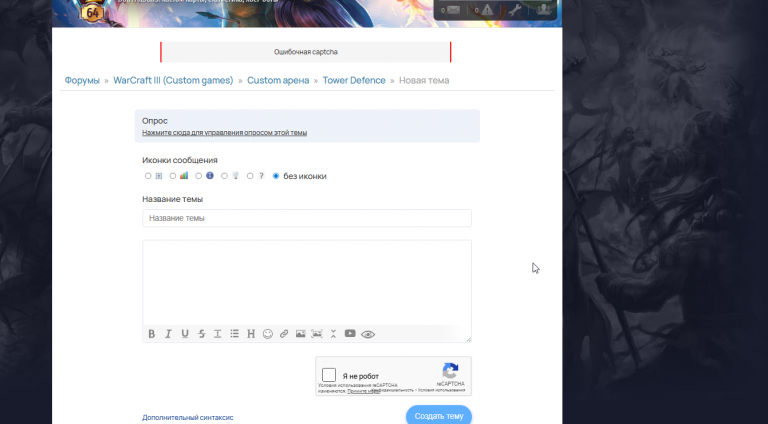The width and height of the screenshot is (768, 424).
Task: Select the 'без иконки' radio option
Action: point(276,176)
